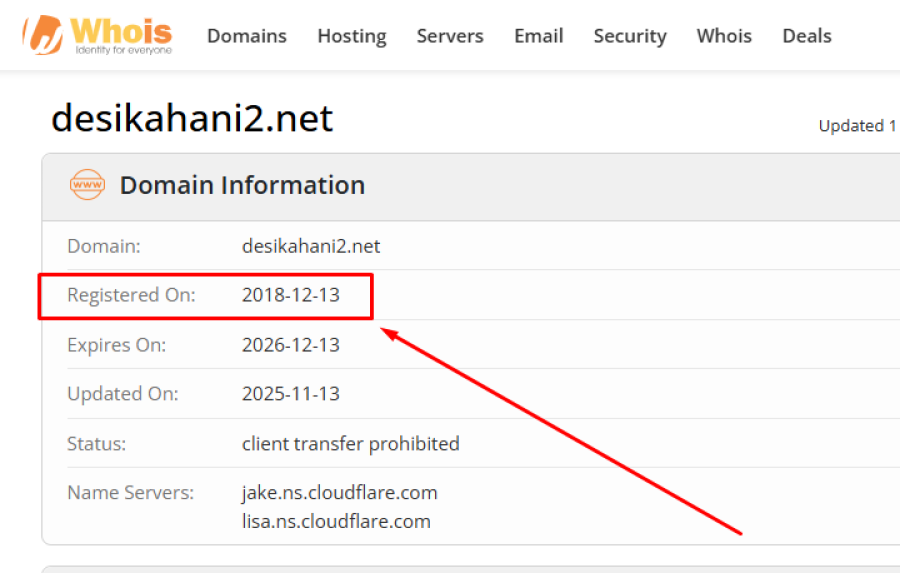Click the www globe Domain Information icon
Screen dimensions: 900x573
coord(87,185)
